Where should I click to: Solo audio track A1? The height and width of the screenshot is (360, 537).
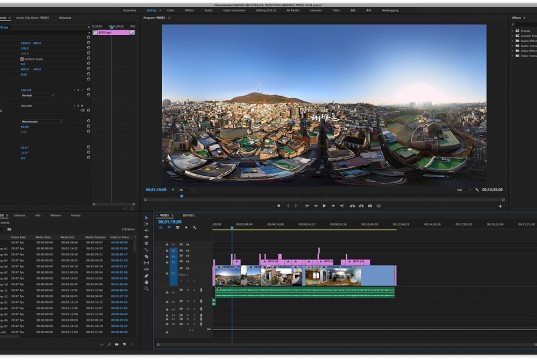pyautogui.click(x=194, y=290)
